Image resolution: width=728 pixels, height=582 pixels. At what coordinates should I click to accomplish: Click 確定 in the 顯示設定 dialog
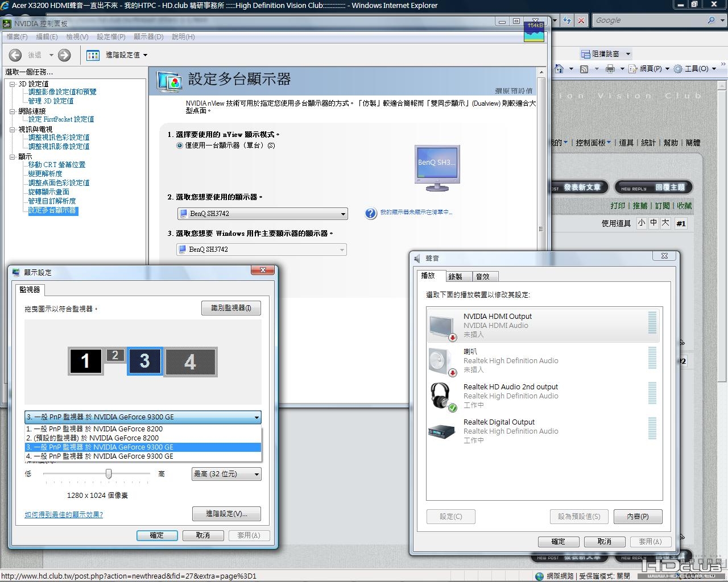[x=157, y=535]
